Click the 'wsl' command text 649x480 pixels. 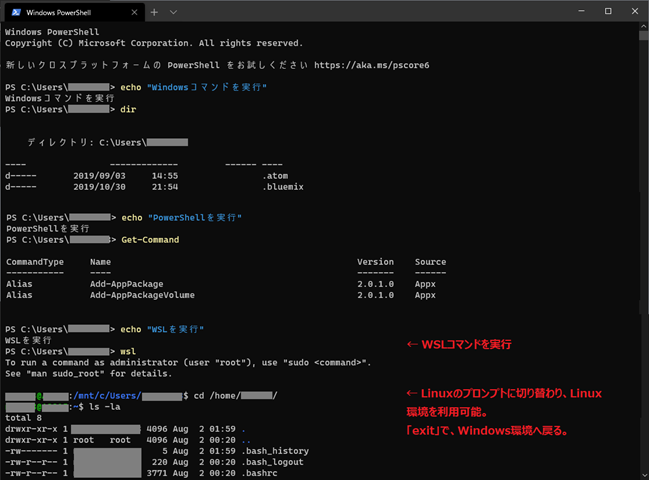tap(128, 351)
